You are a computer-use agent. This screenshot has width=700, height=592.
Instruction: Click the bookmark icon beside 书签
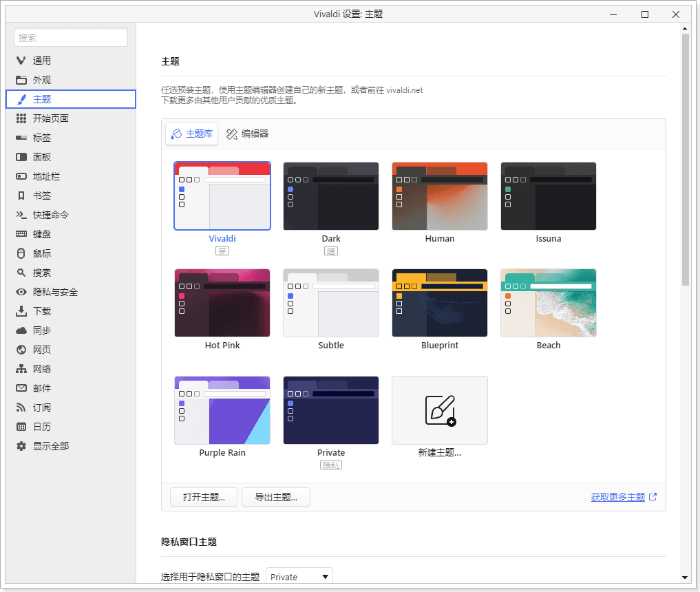coord(21,195)
